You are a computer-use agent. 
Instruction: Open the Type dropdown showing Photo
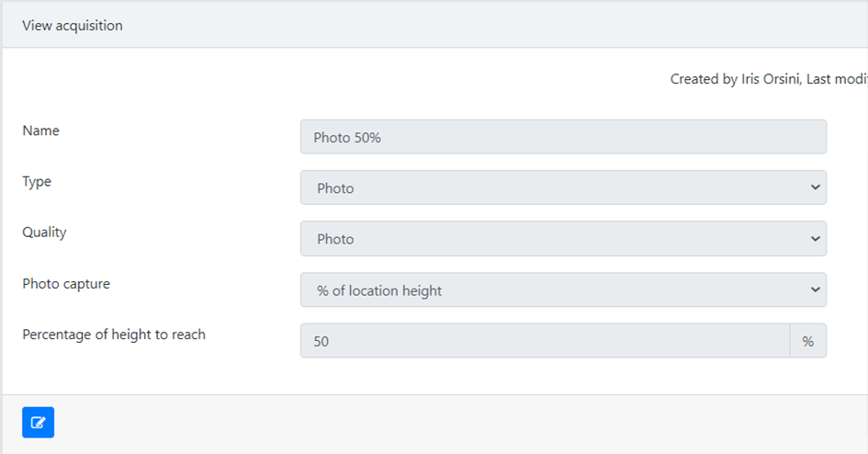(563, 187)
